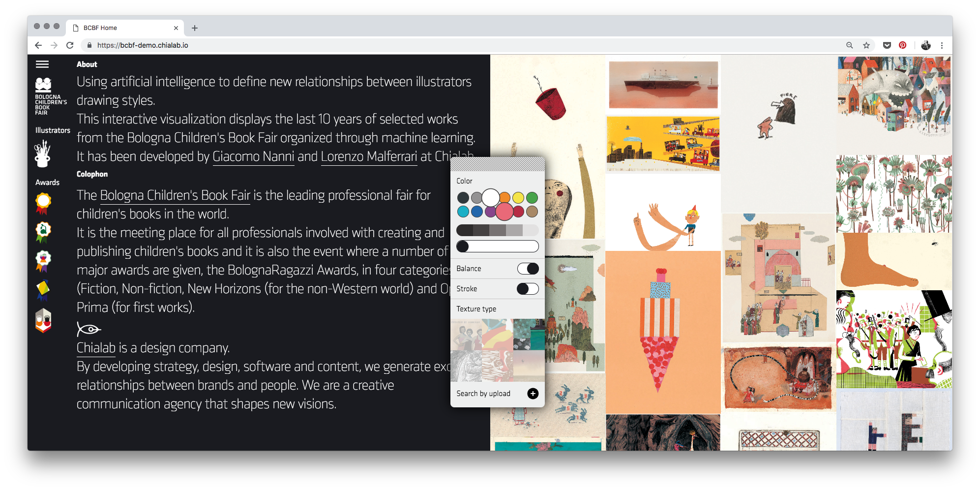Viewport: 980px width, 490px height.
Task: Click the plus icon beside Search by upload
Action: (x=533, y=394)
